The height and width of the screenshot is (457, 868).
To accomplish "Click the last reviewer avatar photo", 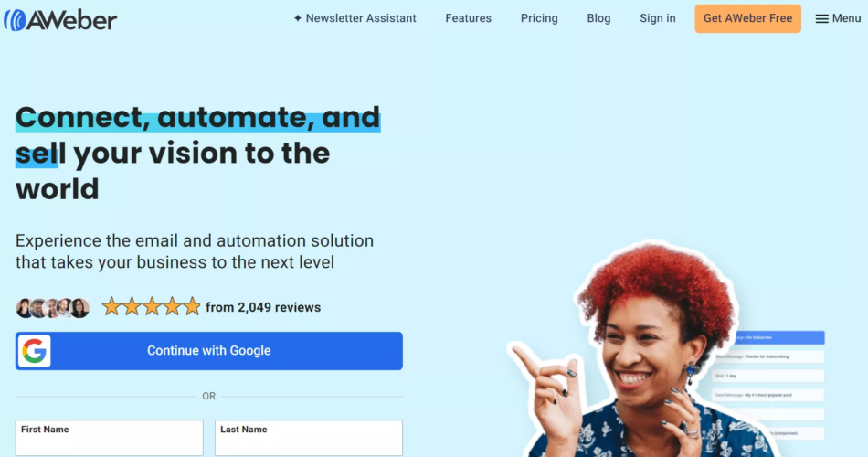I will click(x=79, y=307).
